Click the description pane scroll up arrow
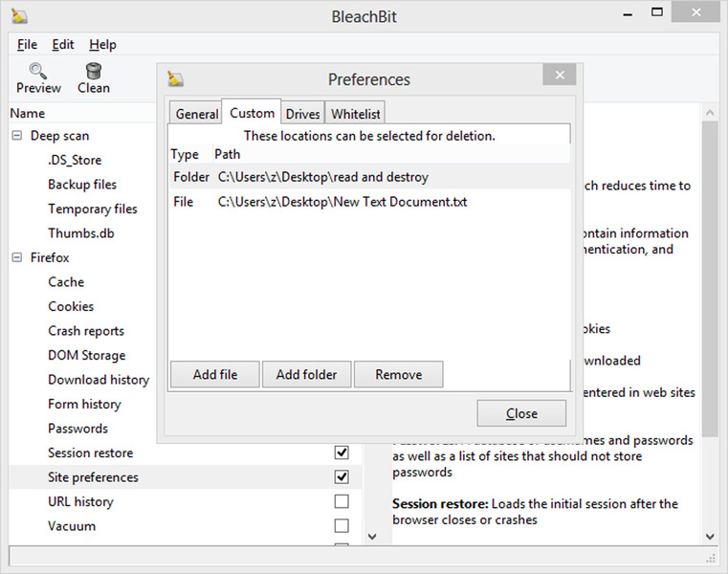This screenshot has width=728, height=574. pyautogui.click(x=710, y=112)
